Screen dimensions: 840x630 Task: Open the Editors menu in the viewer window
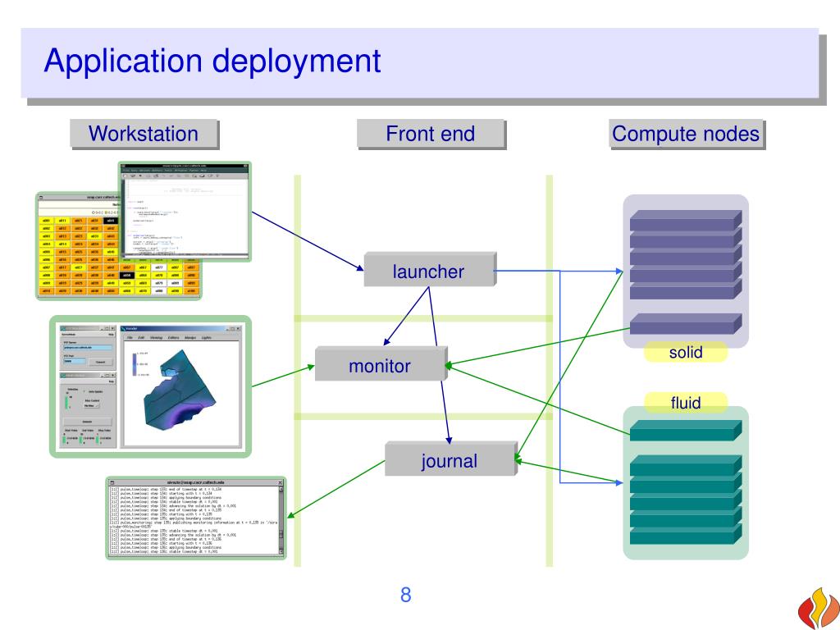click(x=174, y=337)
